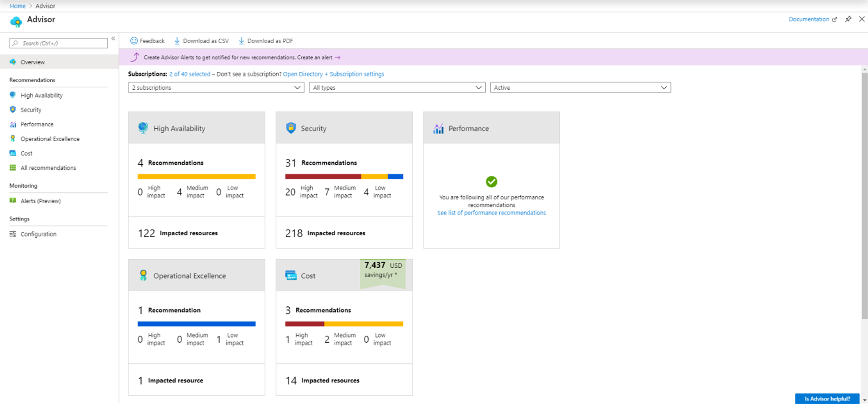Click 122 Impacted resources on High Availability card

178,233
